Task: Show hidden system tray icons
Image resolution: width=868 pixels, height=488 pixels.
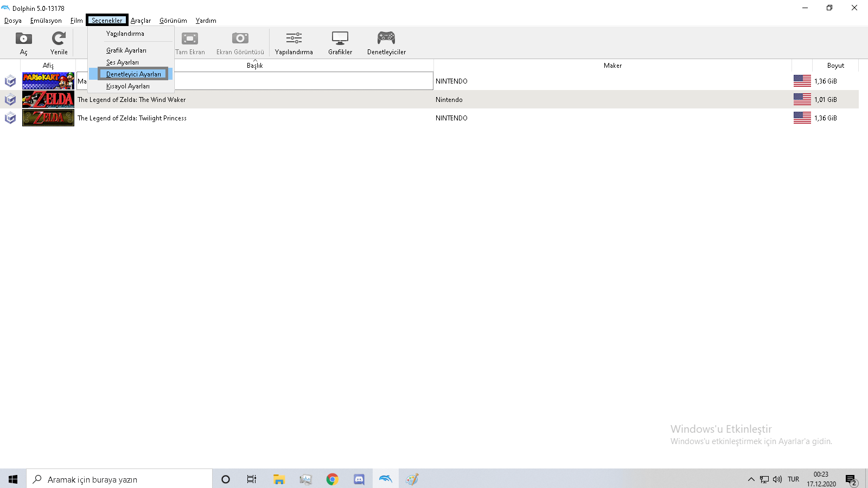Action: 751,479
